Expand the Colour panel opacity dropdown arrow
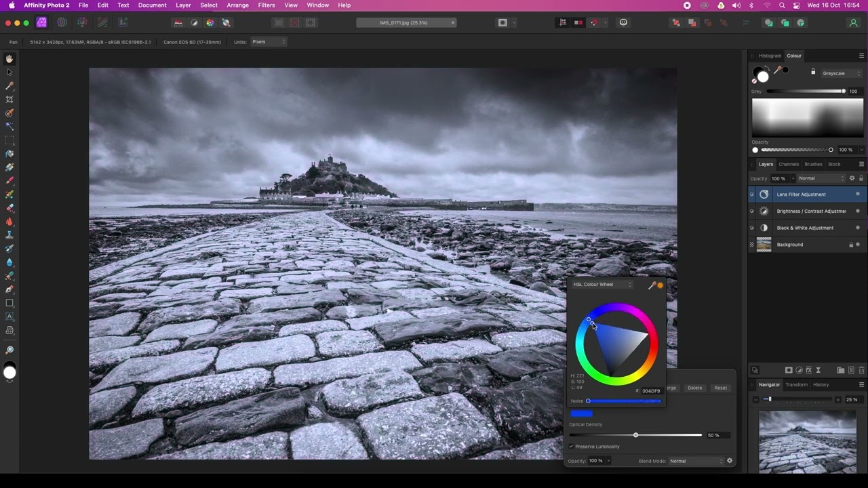Viewport: 868px width, 488px height. (x=862, y=150)
